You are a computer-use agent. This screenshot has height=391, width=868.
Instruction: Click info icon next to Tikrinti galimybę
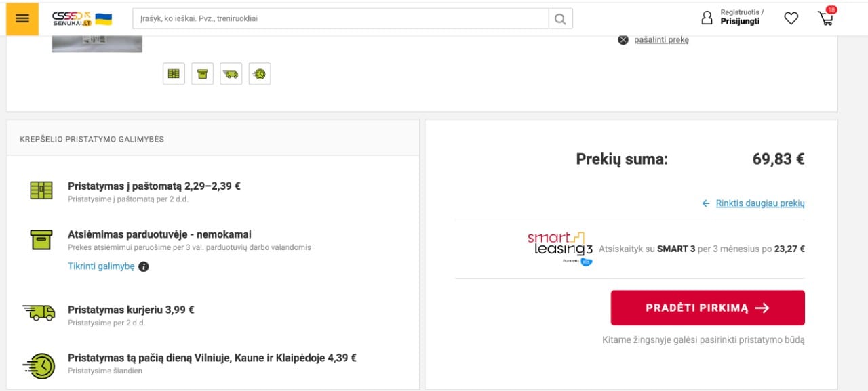click(144, 267)
